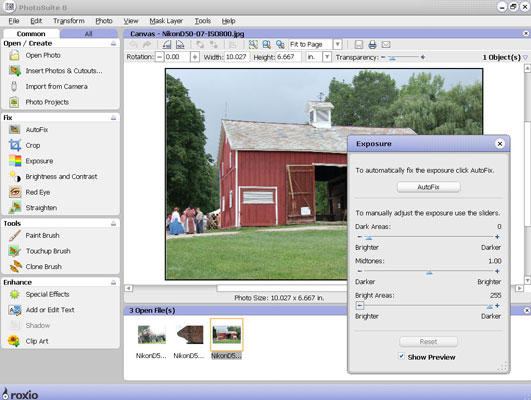531x400 pixels.
Task: Collapse the Open / Create panel
Action: 113,43
